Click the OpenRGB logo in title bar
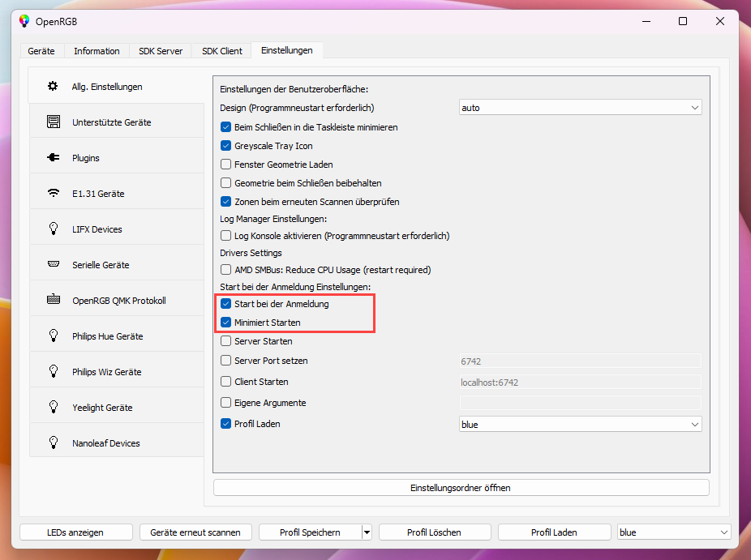Image resolution: width=751 pixels, height=560 pixels. click(24, 21)
